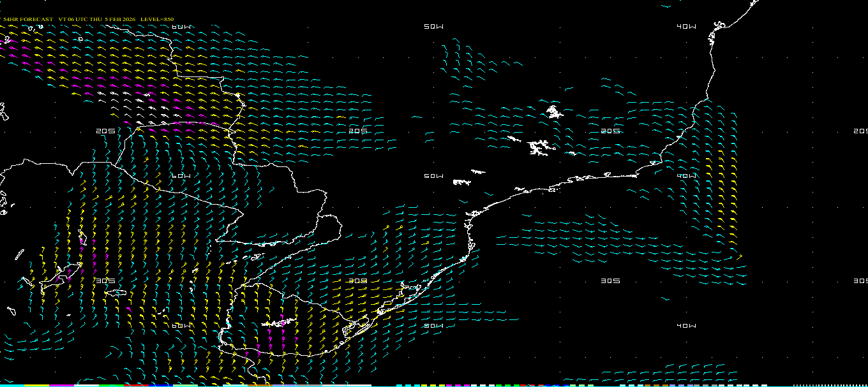Pick the yellow segment of the bottom color bar
This screenshot has width=868, height=387.
pos(36,385)
